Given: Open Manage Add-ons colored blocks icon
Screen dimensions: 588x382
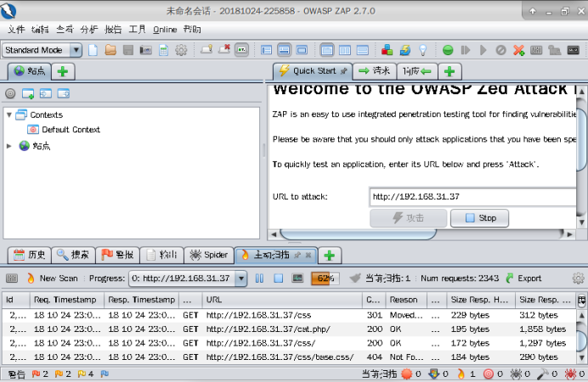Looking at the screenshot, I should 387,50.
